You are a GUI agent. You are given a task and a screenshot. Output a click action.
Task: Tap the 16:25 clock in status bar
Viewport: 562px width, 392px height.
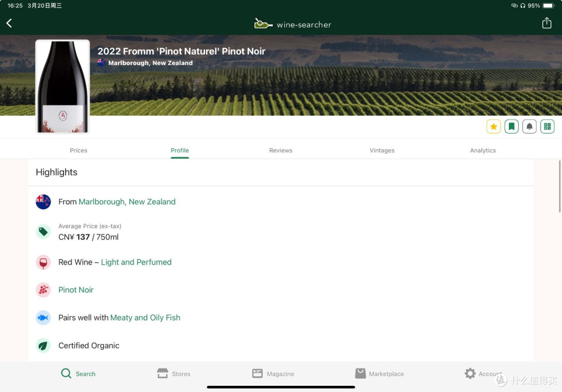[x=15, y=5]
